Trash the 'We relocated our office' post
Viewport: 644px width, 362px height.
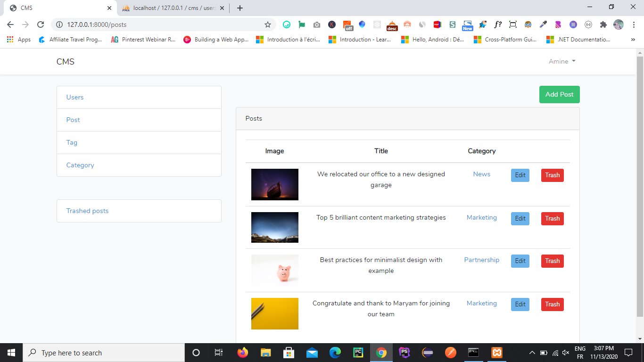[553, 175]
